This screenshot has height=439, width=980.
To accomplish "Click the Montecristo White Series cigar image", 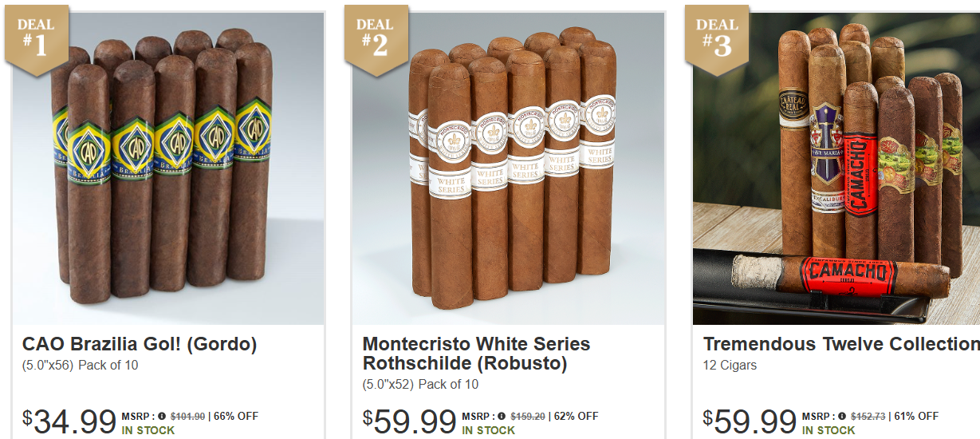I will pyautogui.click(x=509, y=168).
